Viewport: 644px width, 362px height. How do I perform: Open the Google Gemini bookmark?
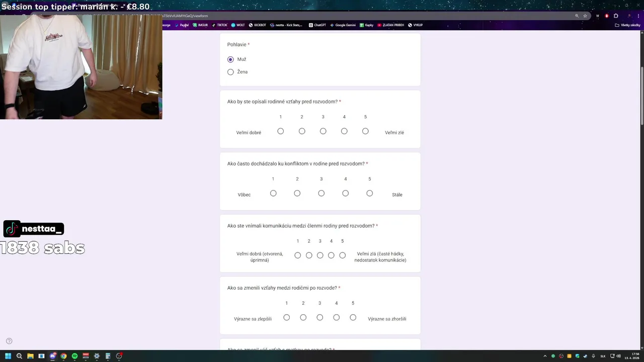[x=343, y=25]
